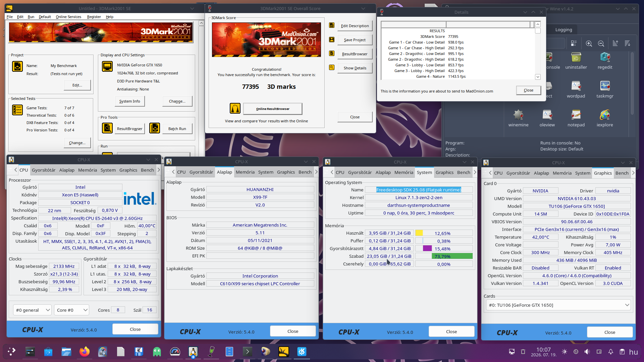Viewport: 644px width, 362px height.
Task: Click the yellow Használt memory usage bar
Action: 419,233
